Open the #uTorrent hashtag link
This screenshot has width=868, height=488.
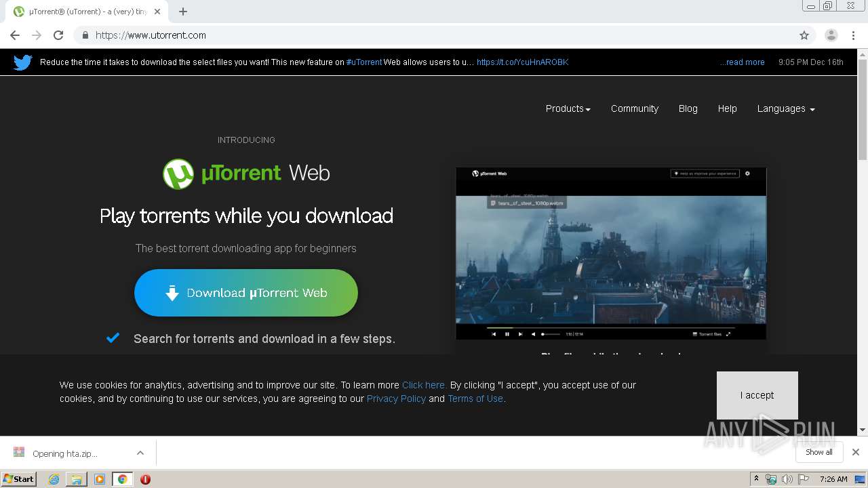[364, 62]
